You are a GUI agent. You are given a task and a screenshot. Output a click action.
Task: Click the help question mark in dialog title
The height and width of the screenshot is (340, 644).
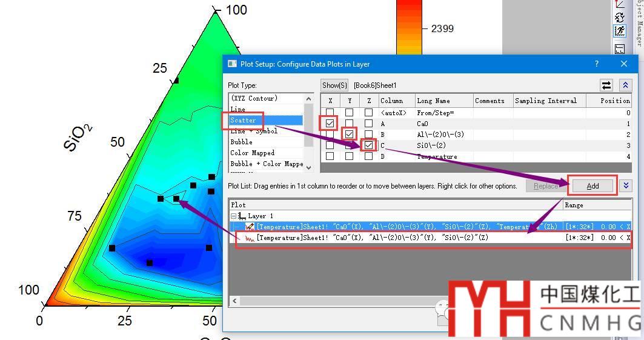pos(596,64)
